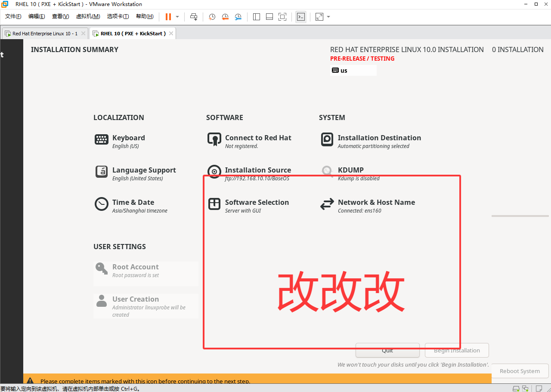Click the Keyboard label
551x392 pixels.
tap(129, 138)
